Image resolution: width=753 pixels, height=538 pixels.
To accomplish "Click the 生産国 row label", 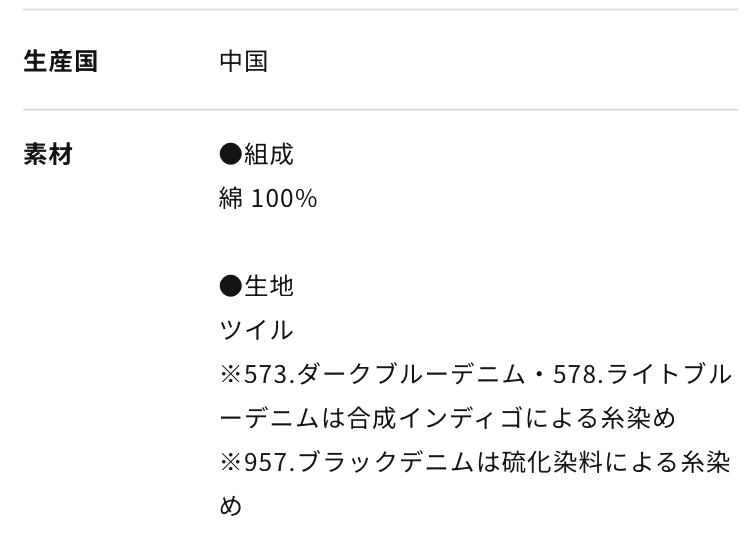I will coord(60,61).
